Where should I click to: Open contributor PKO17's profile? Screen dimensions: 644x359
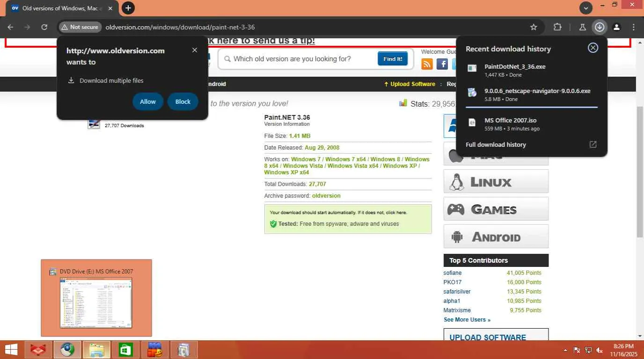[x=453, y=282]
